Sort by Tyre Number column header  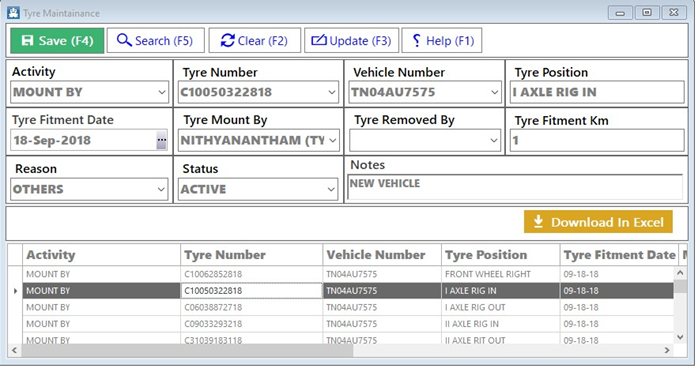coord(252,255)
